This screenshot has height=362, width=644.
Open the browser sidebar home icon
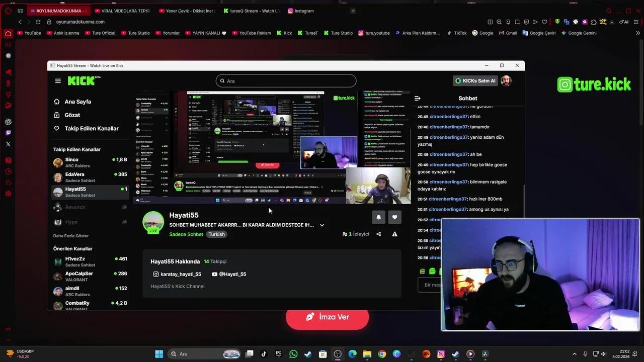tap(8, 34)
